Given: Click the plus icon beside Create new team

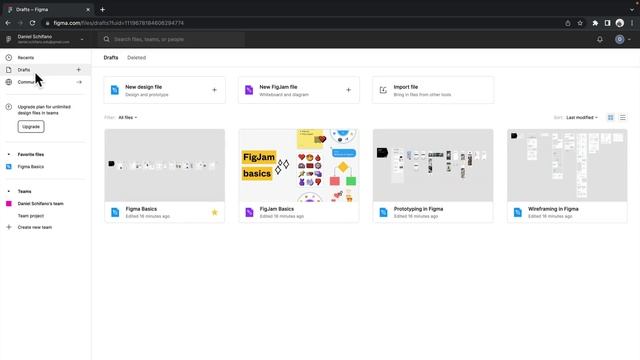Looking at the screenshot, I should click(x=9, y=227).
